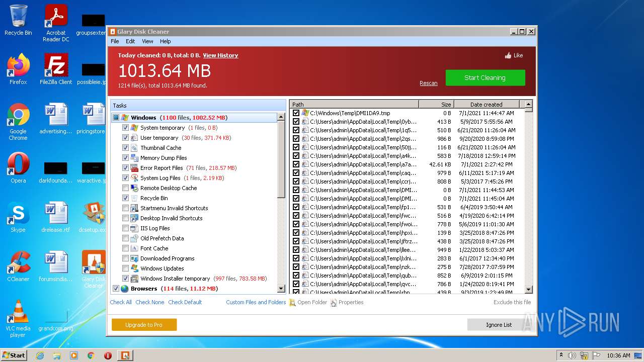The height and width of the screenshot is (362, 644).
Task: Click the Start Cleaning button
Action: click(485, 77)
